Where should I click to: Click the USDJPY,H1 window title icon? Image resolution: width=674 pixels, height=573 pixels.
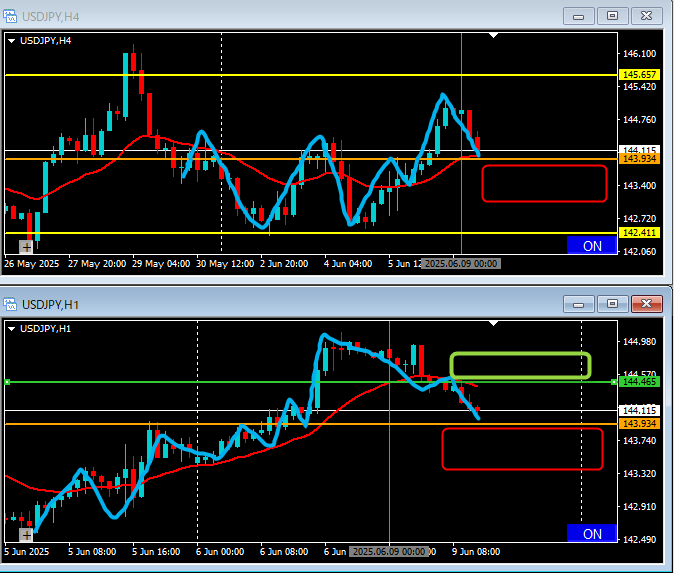10,304
